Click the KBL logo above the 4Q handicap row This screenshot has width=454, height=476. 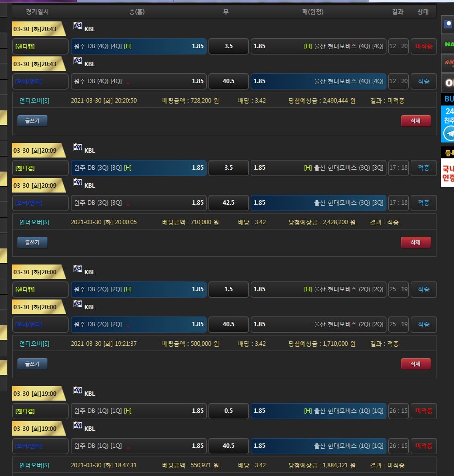(78, 26)
